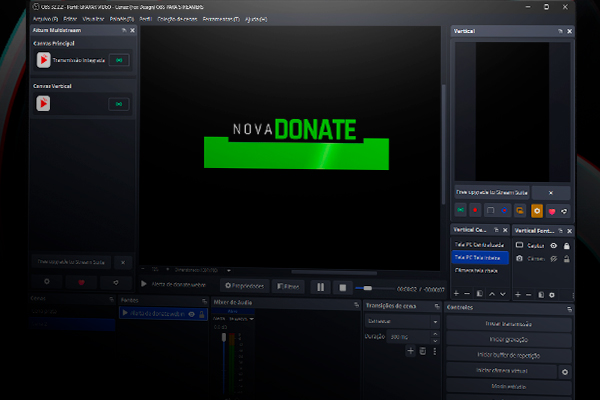
Task: Open the Editar menu
Action: pyautogui.click(x=70, y=19)
